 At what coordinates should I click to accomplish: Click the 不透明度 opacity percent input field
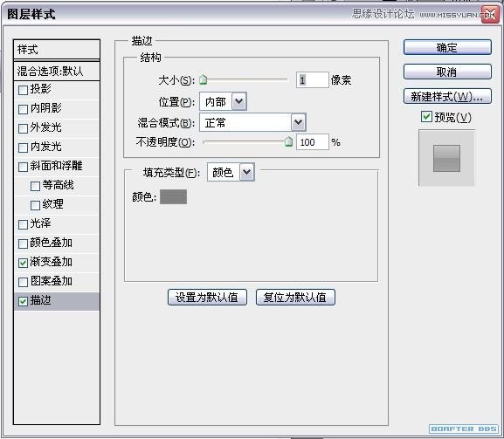coord(313,142)
